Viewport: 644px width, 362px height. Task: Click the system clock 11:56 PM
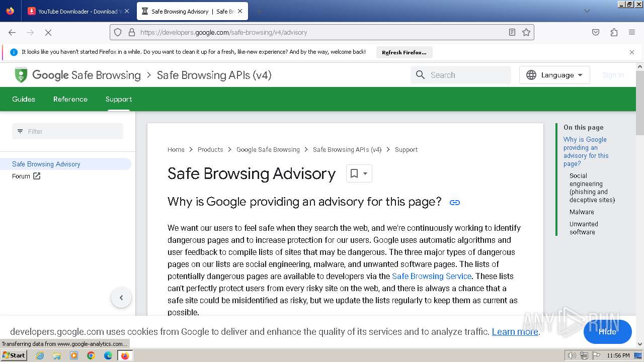coord(618,355)
